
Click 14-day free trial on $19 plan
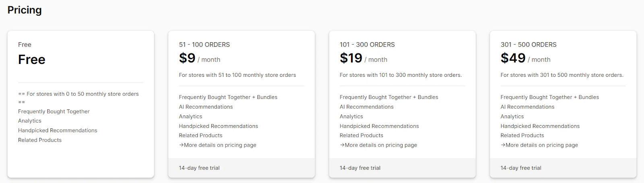(x=360, y=168)
